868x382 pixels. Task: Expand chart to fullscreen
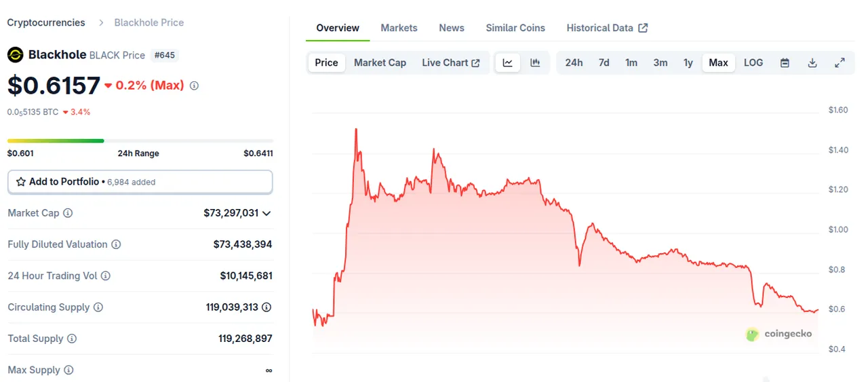coord(840,62)
